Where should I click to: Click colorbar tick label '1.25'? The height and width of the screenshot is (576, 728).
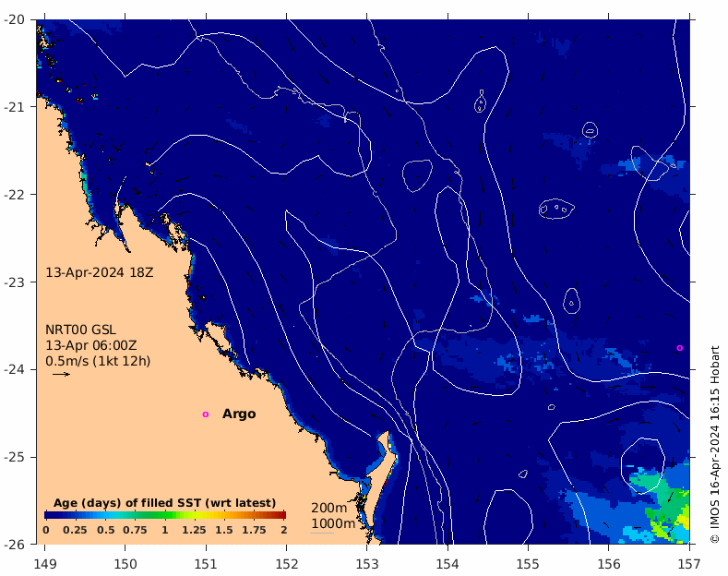click(194, 530)
